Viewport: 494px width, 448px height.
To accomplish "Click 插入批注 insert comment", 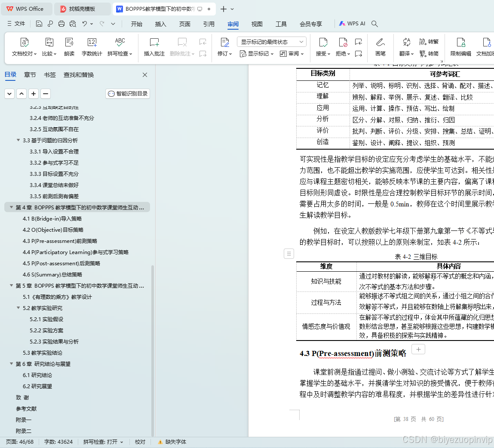I will point(154,47).
